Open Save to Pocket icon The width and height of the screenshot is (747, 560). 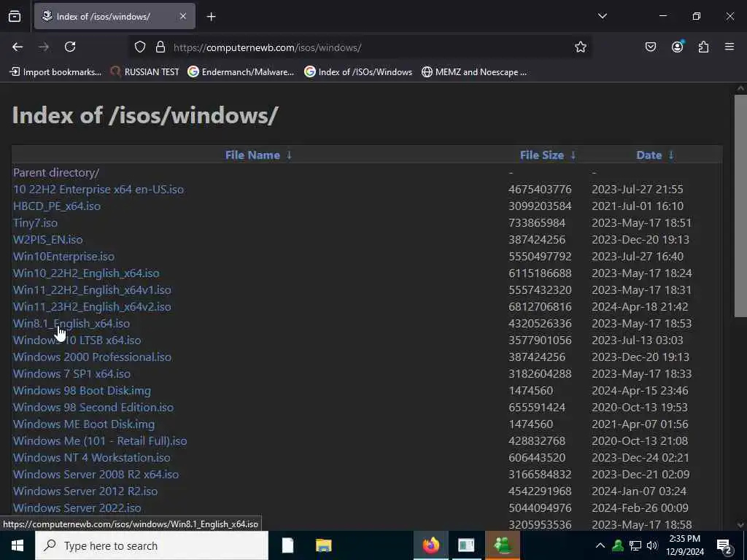pos(650,47)
